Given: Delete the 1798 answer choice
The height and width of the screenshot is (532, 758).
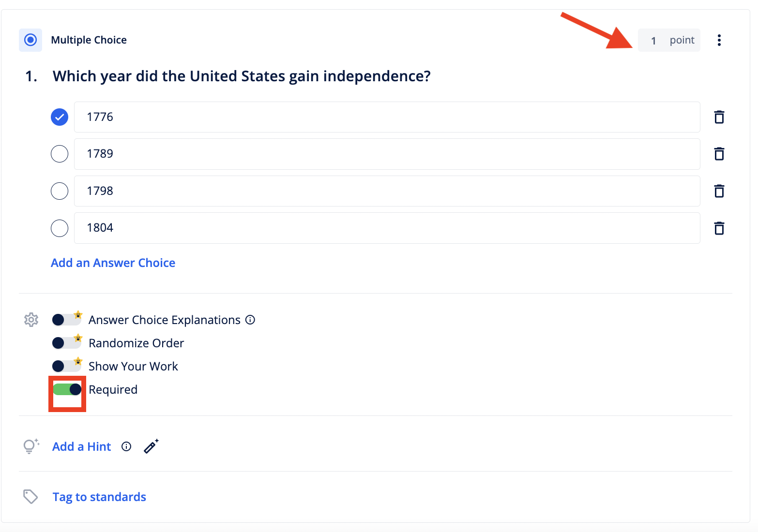Looking at the screenshot, I should (719, 191).
